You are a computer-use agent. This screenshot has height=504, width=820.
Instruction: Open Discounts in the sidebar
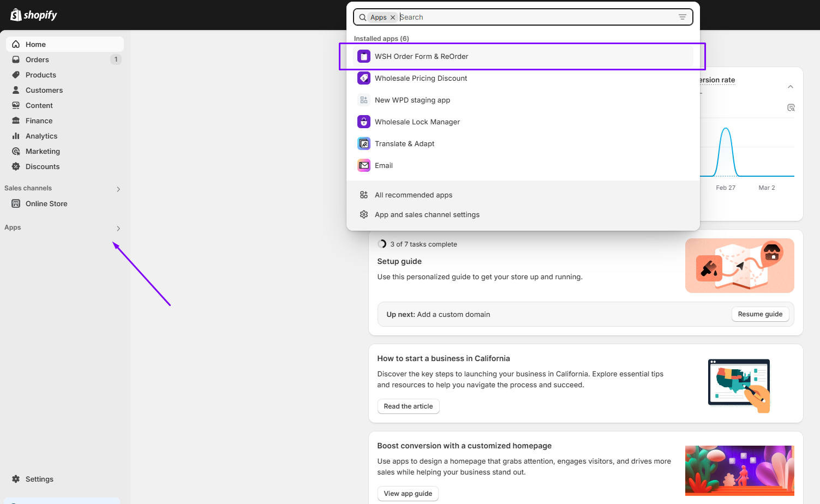65,166
